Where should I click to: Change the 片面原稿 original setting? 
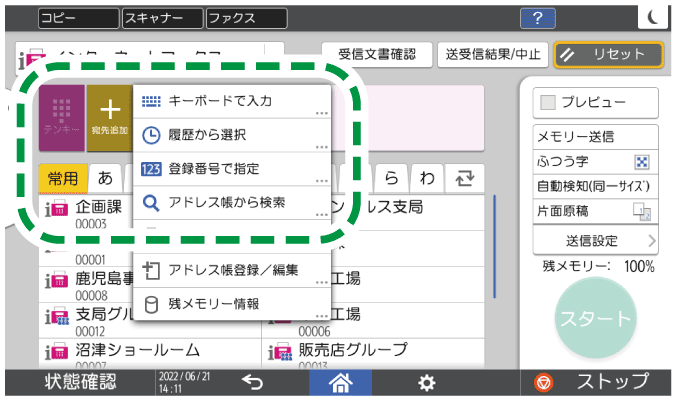[x=595, y=211]
